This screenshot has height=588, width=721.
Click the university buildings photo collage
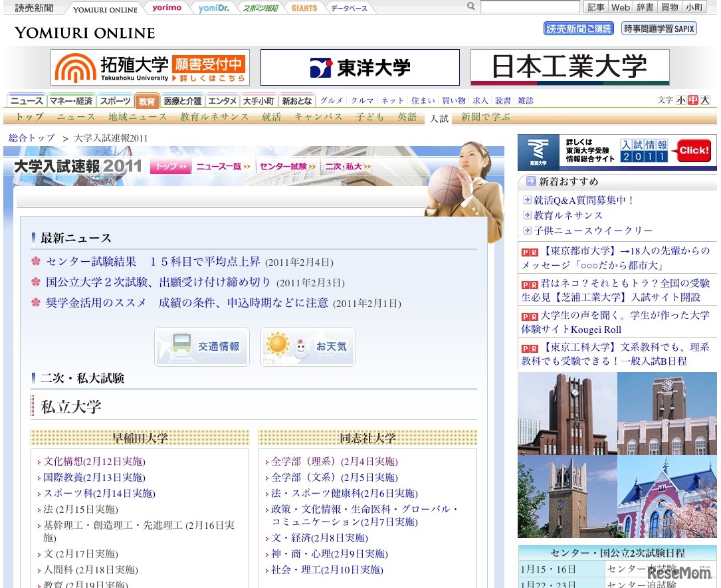pyautogui.click(x=617, y=455)
